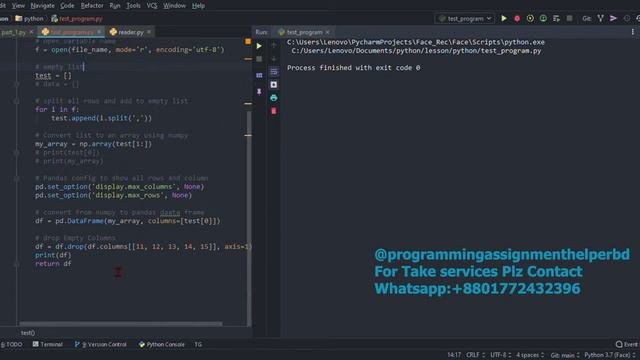Change CRLF line separator in status bar
Viewport: 640px width, 360px height.
[x=476, y=355]
